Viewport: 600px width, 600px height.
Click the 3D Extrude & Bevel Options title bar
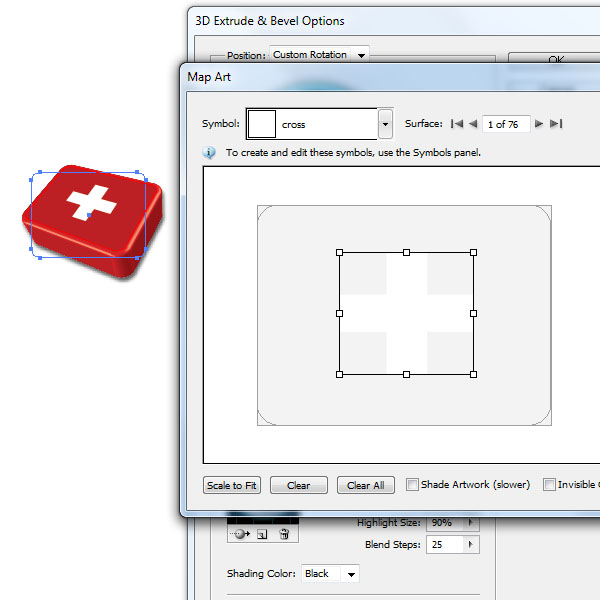[394, 21]
